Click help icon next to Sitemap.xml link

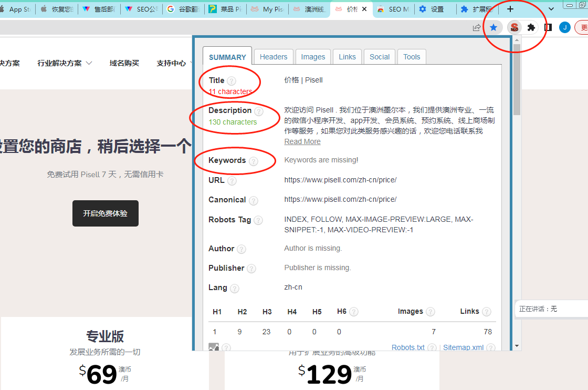491,347
